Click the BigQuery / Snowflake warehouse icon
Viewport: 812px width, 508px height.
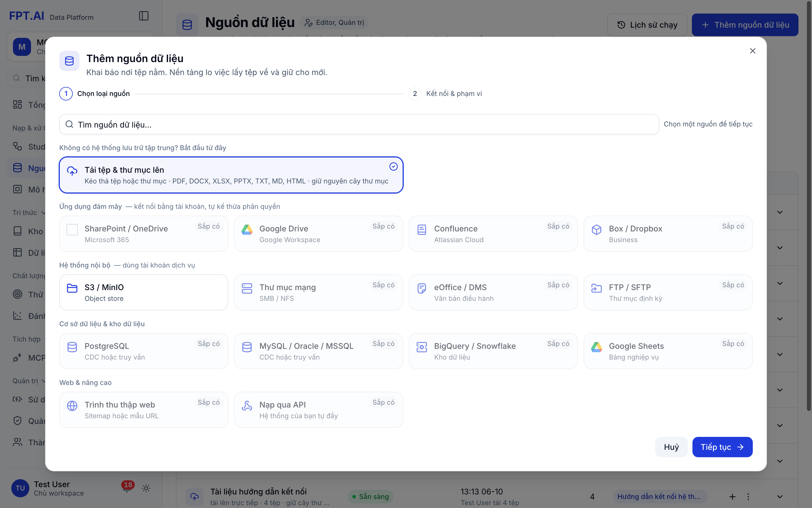422,347
